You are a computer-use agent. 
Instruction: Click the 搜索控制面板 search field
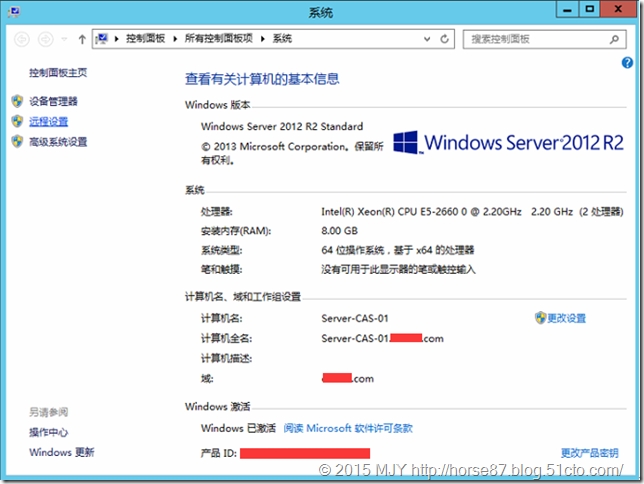(535, 39)
